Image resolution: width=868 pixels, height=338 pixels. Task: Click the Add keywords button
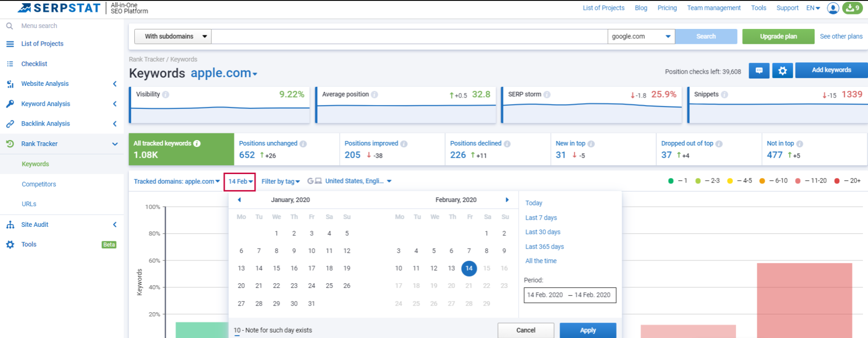(831, 70)
